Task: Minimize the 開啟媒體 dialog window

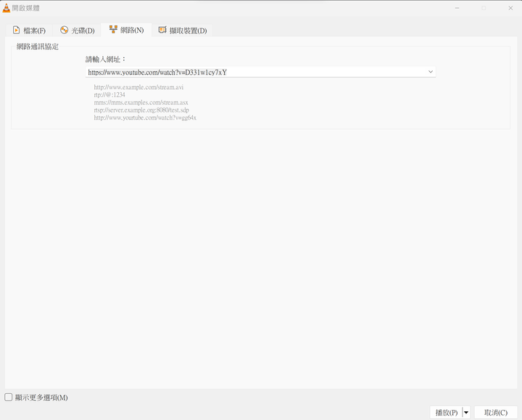Action: coord(457,8)
